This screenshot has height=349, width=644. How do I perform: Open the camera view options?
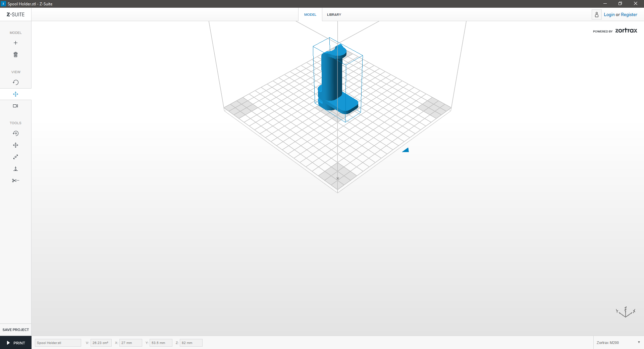[15, 106]
